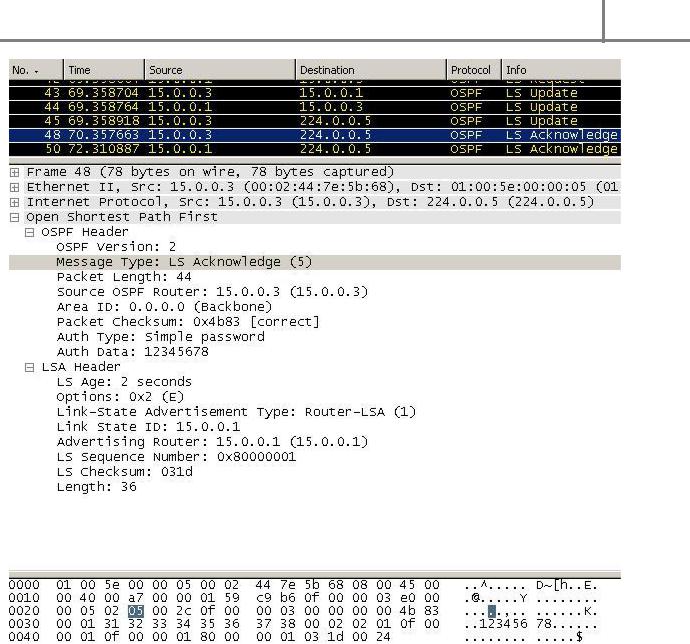Select packet 50 LS Acknowledge row

pyautogui.click(x=315, y=149)
